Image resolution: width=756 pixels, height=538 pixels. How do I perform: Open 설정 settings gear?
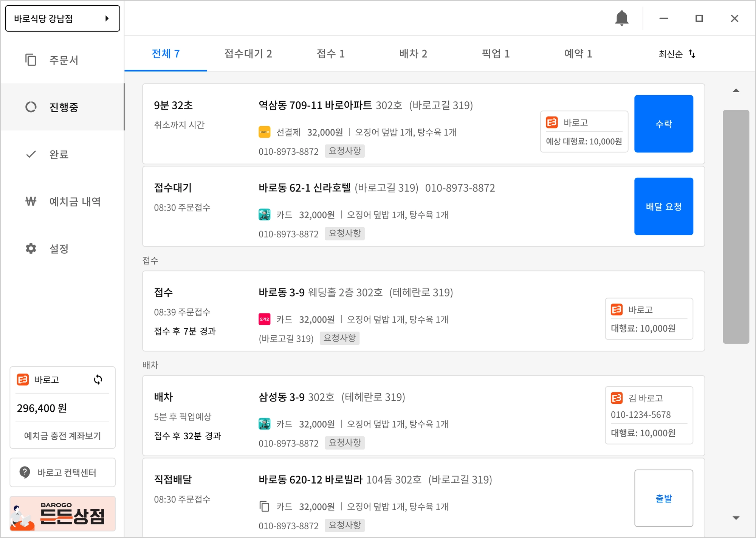tap(31, 248)
